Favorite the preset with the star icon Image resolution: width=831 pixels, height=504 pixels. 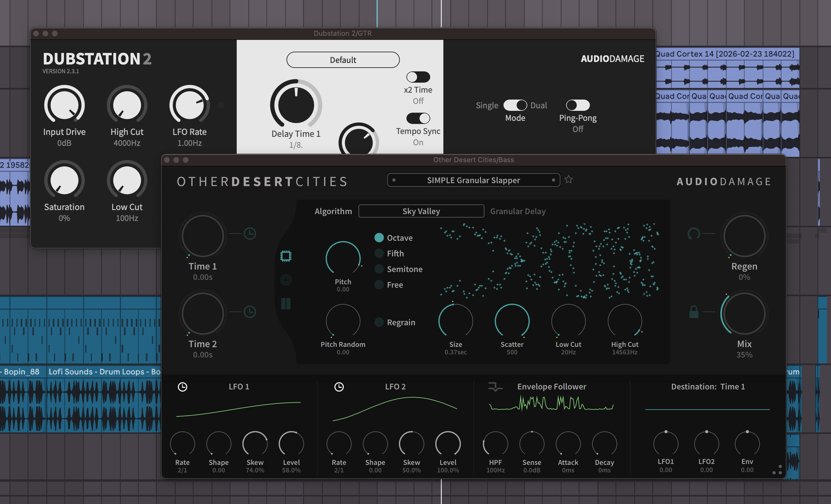(569, 179)
